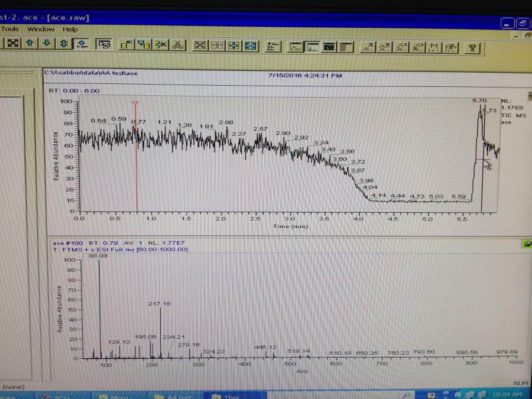Click the file path C:\Xcalibur\data header text
532x399 pixels.
coord(90,73)
